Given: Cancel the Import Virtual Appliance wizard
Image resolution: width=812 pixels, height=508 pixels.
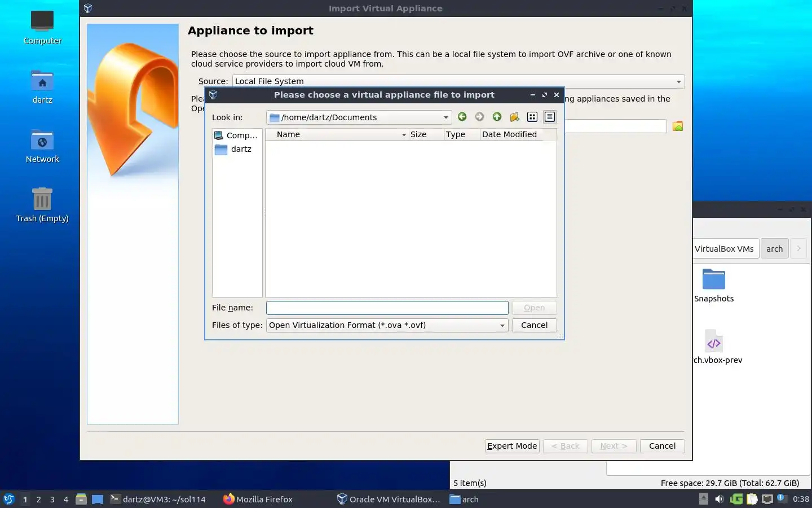Looking at the screenshot, I should pyautogui.click(x=662, y=446).
